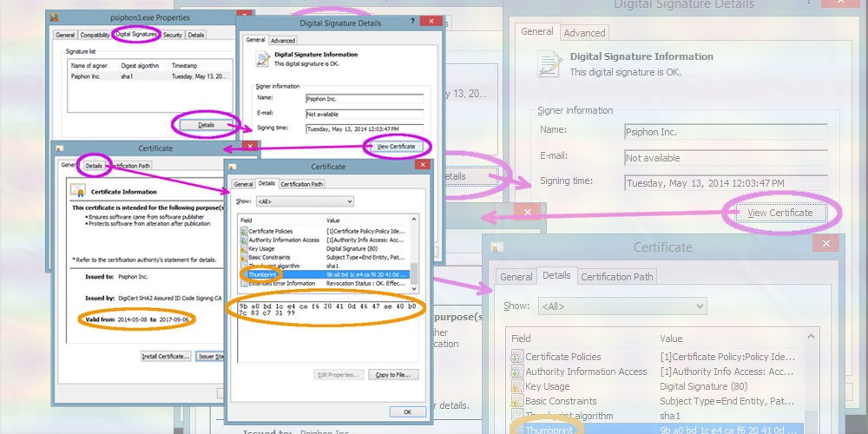
Task: Open Details tab in the left Certificate window
Action: pos(94,166)
